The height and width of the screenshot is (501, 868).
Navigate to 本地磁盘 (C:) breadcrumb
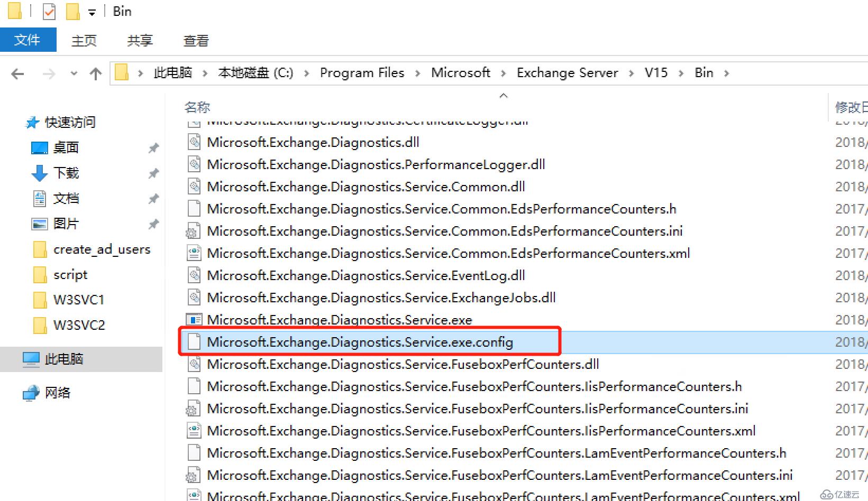pyautogui.click(x=255, y=73)
